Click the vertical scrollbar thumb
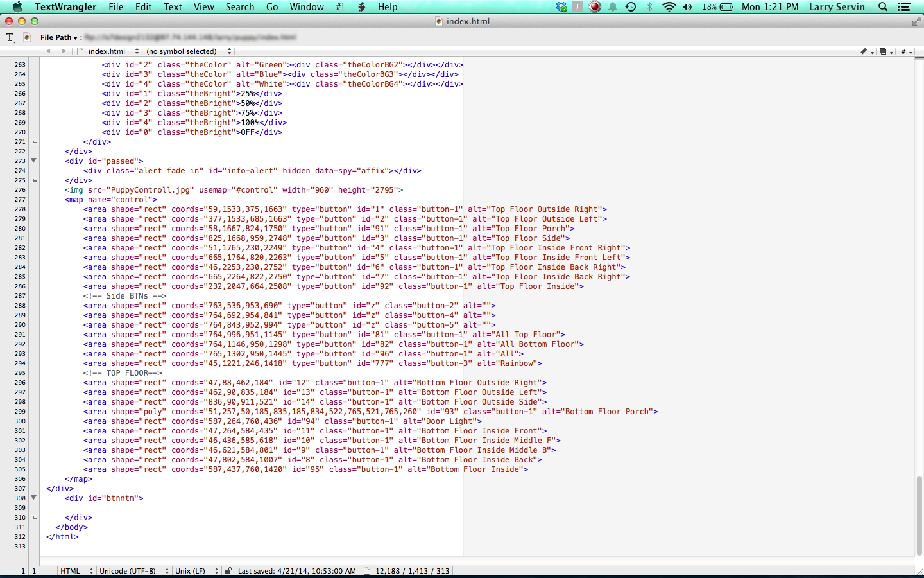924x578 pixels. 919,514
